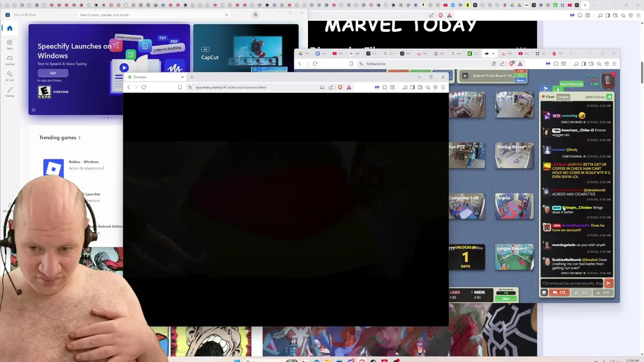Click the chat message input field
The width and height of the screenshot is (644, 362).
(x=572, y=284)
